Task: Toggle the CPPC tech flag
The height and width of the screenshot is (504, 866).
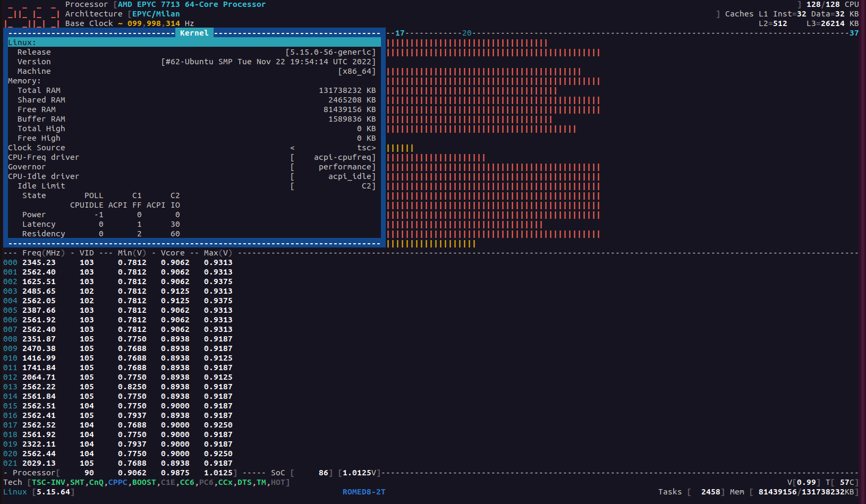Action: 118,482
